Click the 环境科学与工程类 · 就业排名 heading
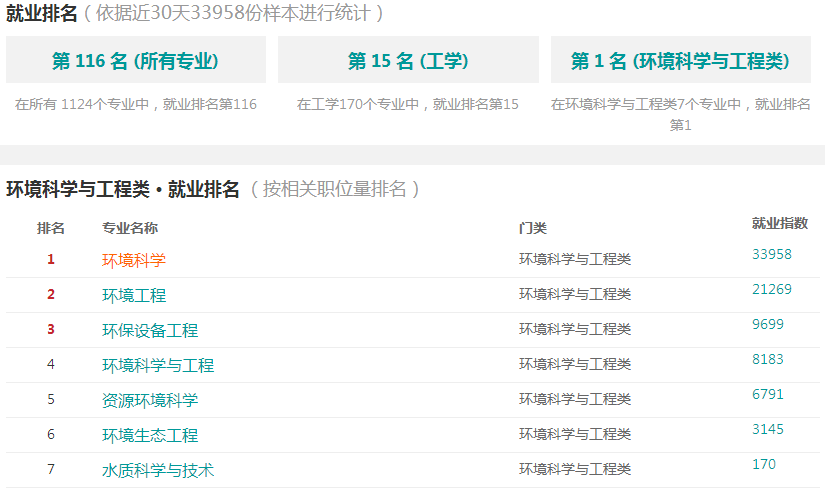Viewport: 825px width, 492px height. click(123, 189)
